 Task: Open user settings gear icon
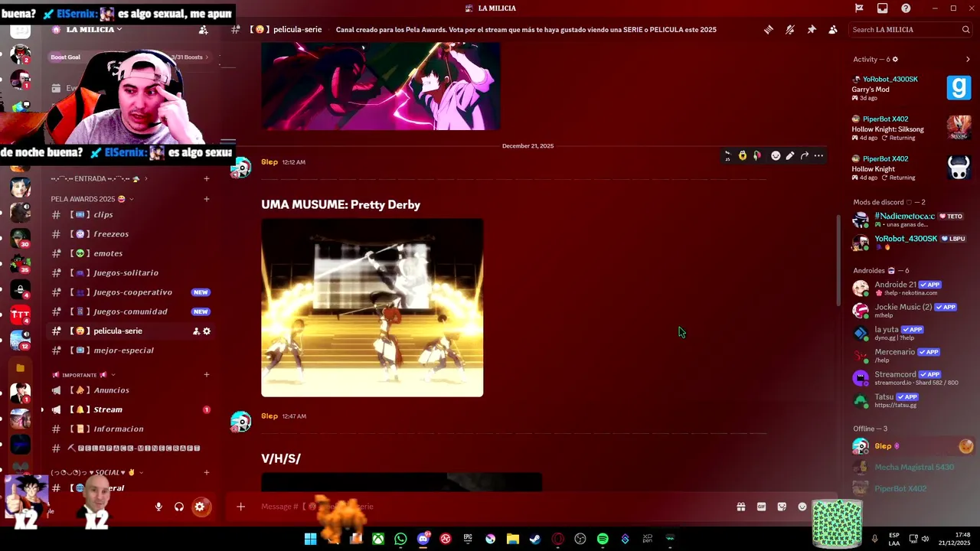click(x=200, y=507)
